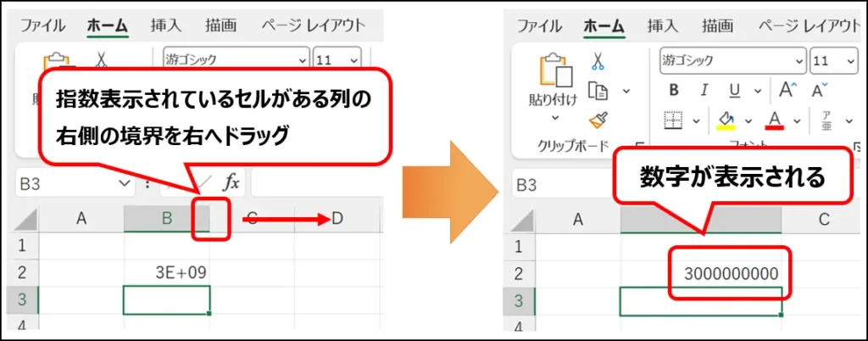Click the formula bar field in left screenshot
Screen dimensions: 868x341
click(x=317, y=183)
